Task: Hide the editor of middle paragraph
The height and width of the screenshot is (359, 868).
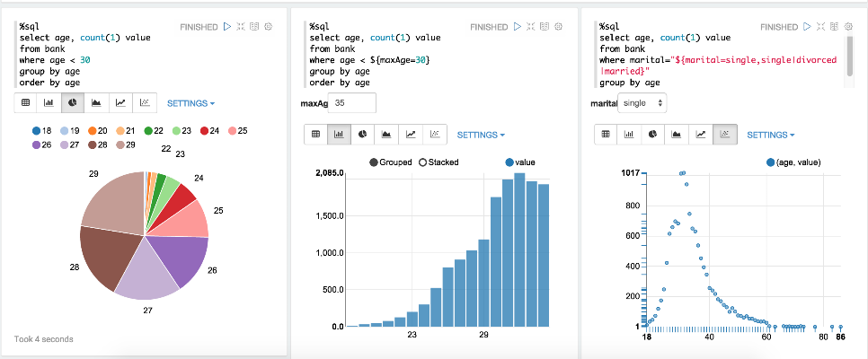Action: coord(531,27)
